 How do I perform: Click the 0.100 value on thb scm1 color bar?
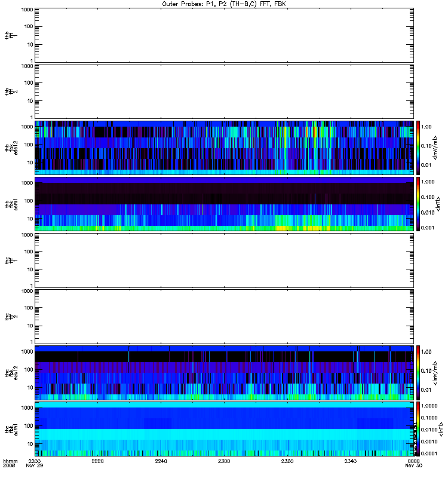point(427,197)
